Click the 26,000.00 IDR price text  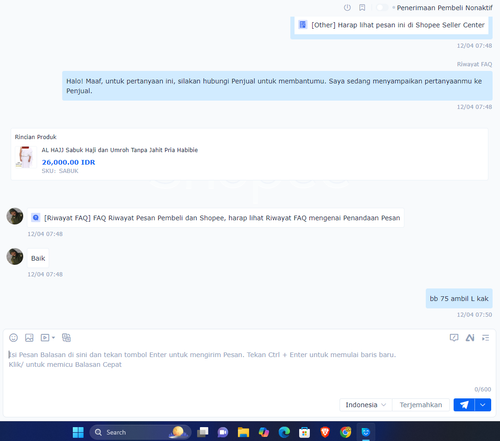tap(68, 162)
